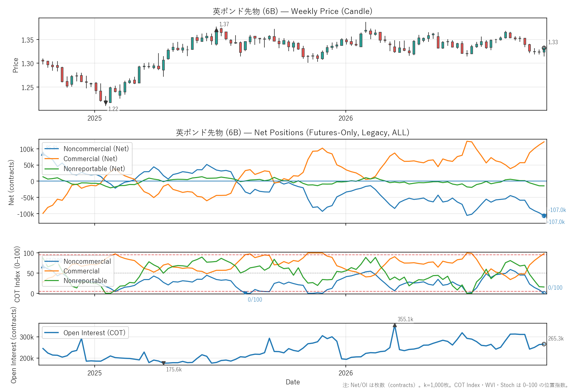Select the open interest endpoint circle near 265.3k
This screenshot has width=574, height=392.
pos(544,344)
